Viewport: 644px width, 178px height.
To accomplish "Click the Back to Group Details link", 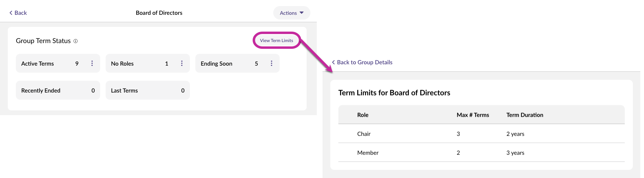I will pos(364,62).
